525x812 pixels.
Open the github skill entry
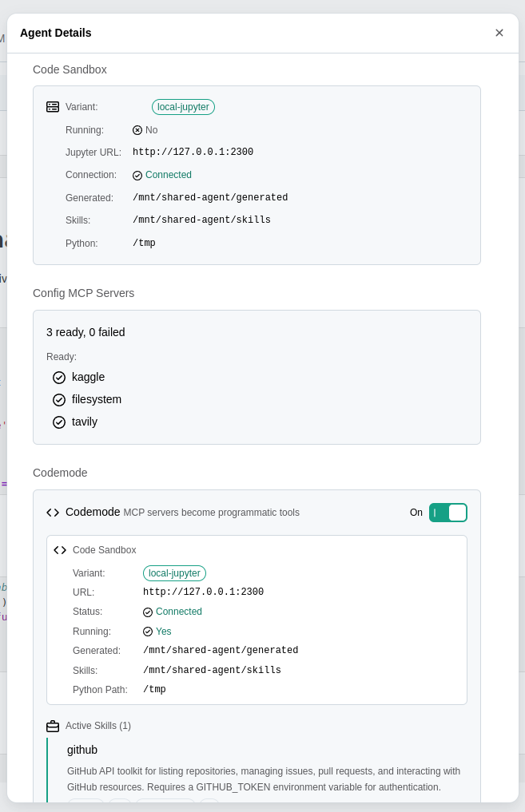(82, 750)
